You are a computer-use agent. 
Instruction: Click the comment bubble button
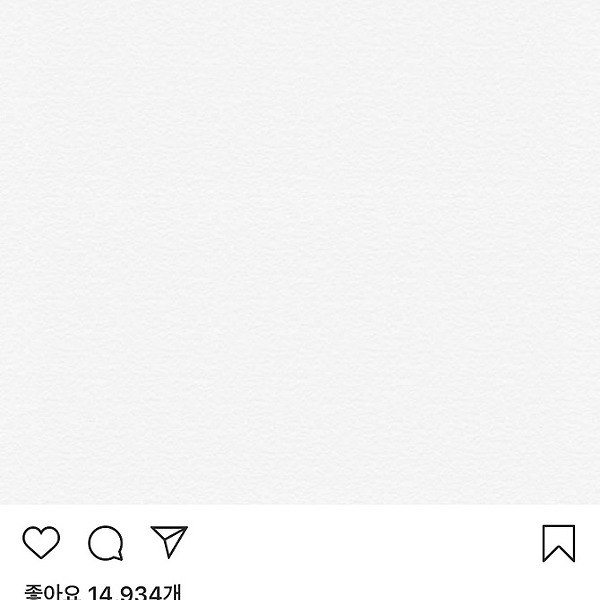(x=106, y=543)
